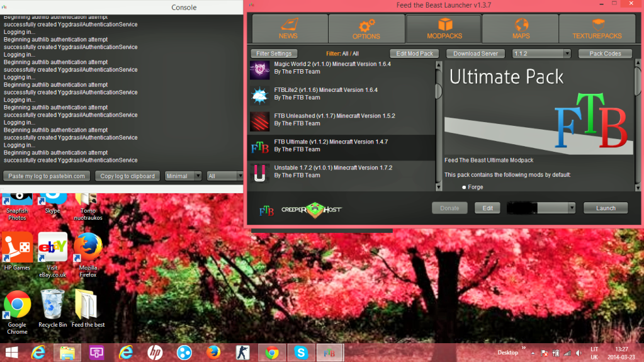Open Filter Settings

click(274, 54)
